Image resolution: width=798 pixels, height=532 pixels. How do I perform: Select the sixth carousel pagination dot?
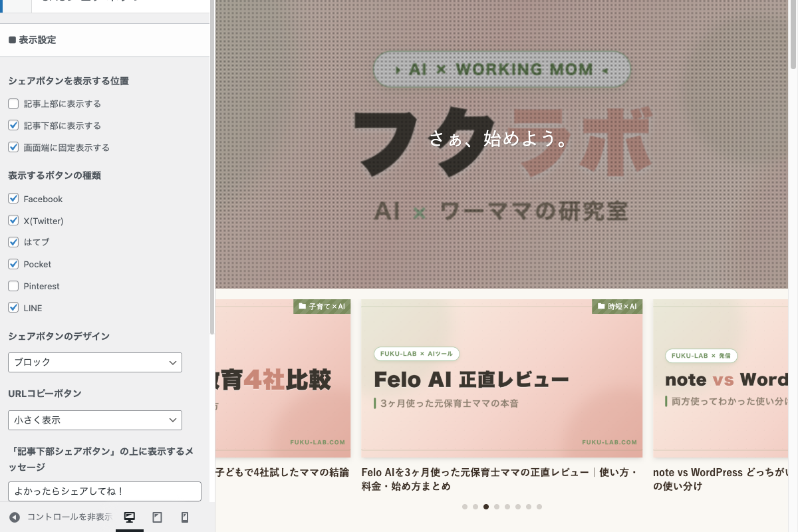[x=518, y=507]
